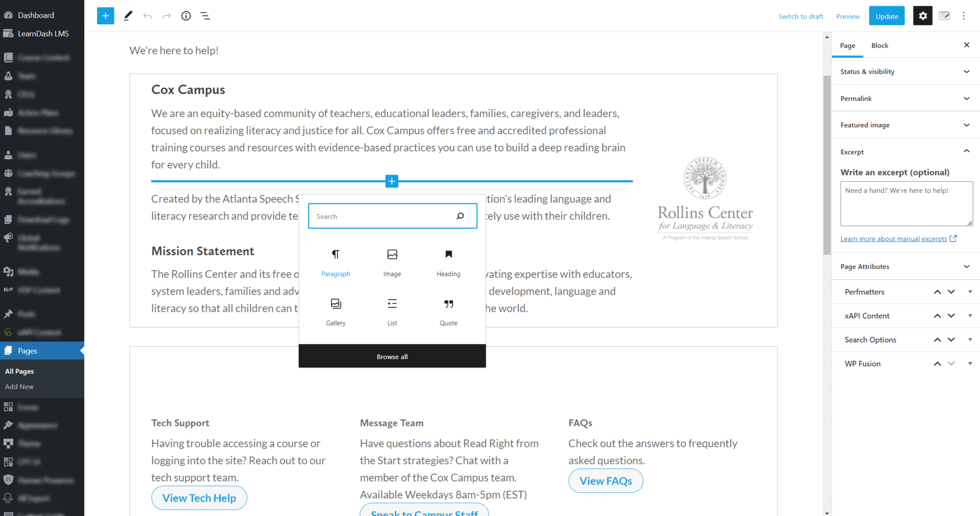The image size is (980, 516).
Task: Expand the Featured image section
Action: pos(904,125)
